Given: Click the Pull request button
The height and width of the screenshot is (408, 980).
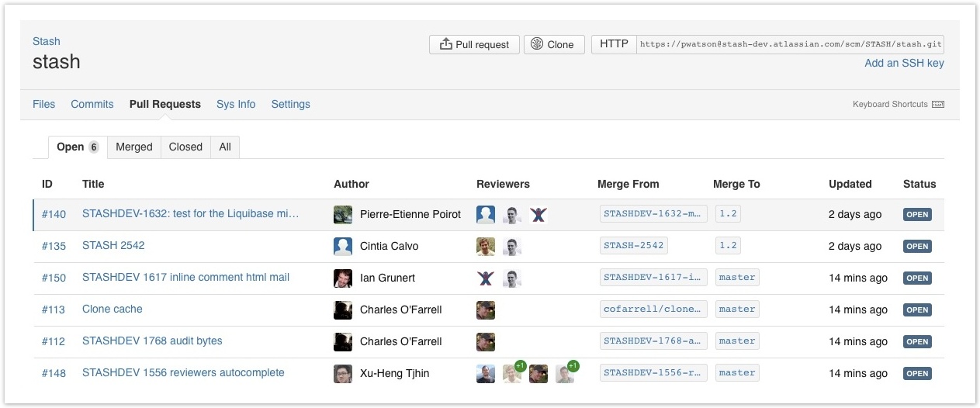Looking at the screenshot, I should point(473,44).
